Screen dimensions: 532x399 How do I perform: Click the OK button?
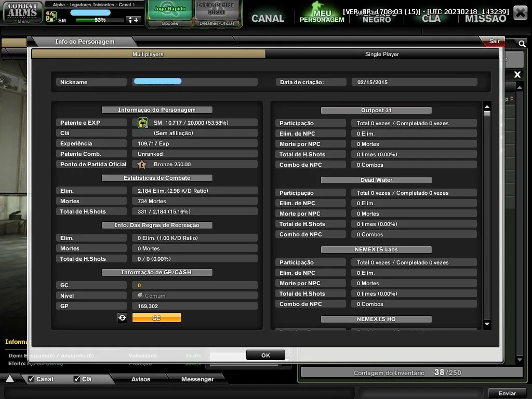click(x=265, y=355)
